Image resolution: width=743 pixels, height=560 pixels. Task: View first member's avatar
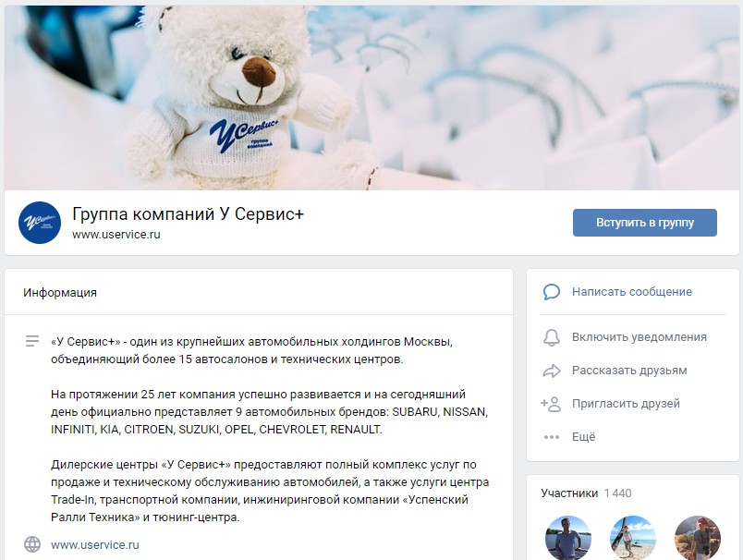click(x=567, y=538)
